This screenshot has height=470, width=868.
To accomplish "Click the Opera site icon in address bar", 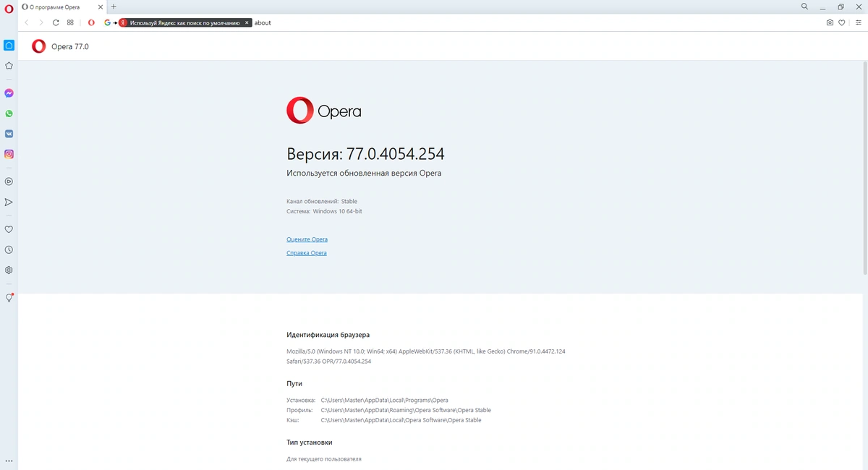I will [91, 22].
